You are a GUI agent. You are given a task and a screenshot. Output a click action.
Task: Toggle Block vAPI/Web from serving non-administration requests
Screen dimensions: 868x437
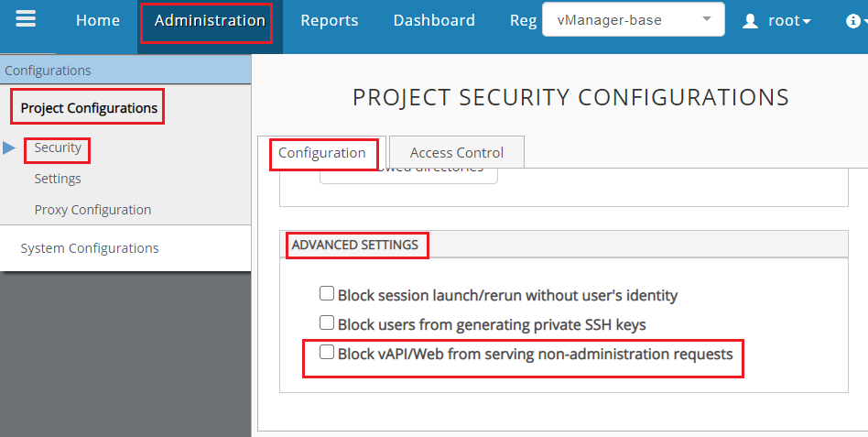pos(326,353)
